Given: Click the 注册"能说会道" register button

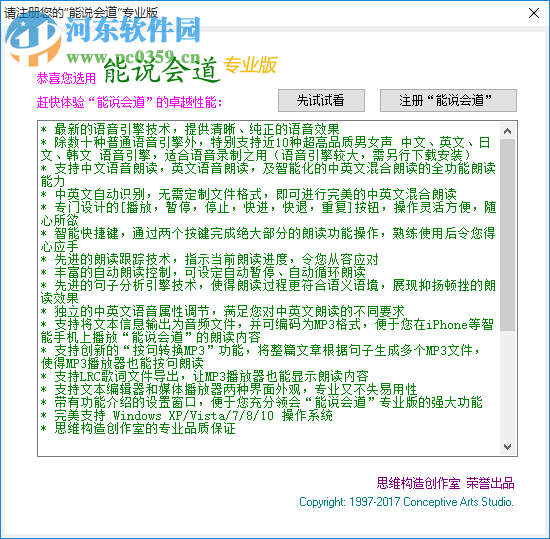Looking at the screenshot, I should pos(448,101).
